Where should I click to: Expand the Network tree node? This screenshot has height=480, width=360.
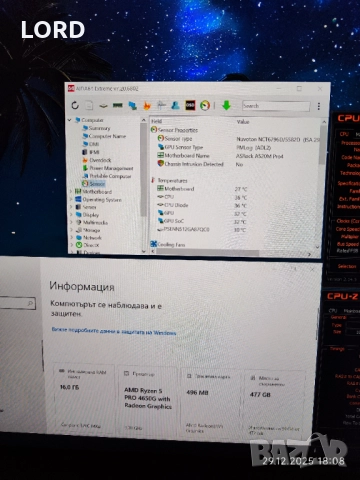[x=71, y=238]
